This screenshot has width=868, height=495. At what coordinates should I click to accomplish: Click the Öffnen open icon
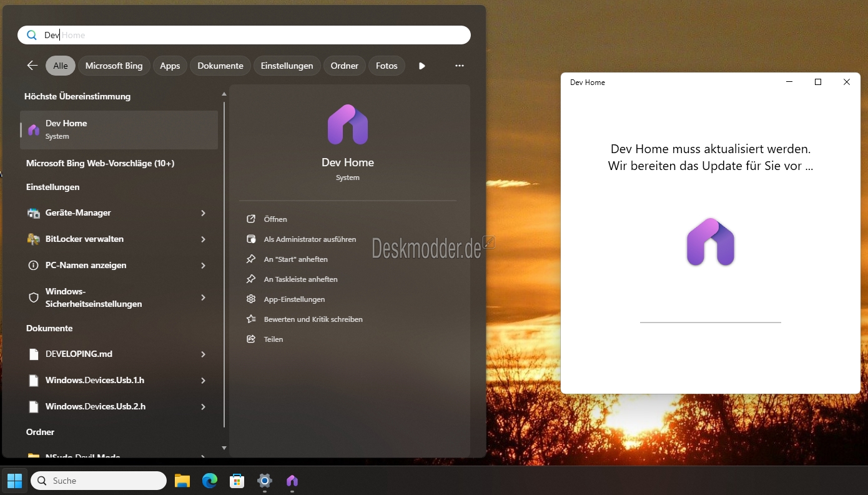coord(251,219)
